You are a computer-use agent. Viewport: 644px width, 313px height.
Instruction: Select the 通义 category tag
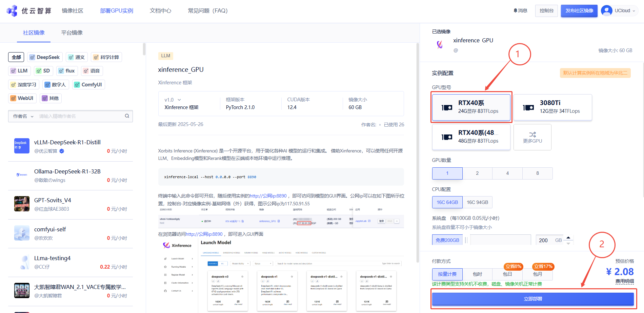(x=77, y=57)
